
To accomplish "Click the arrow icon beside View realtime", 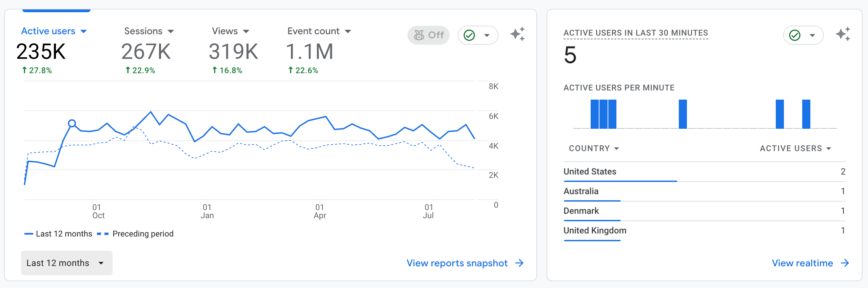I will pyautogui.click(x=845, y=263).
